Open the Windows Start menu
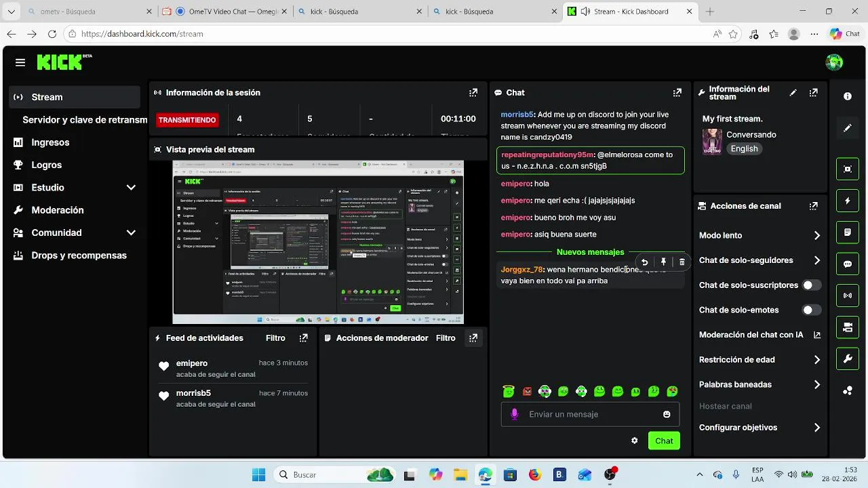Viewport: 868px width, 488px height. tap(259, 475)
